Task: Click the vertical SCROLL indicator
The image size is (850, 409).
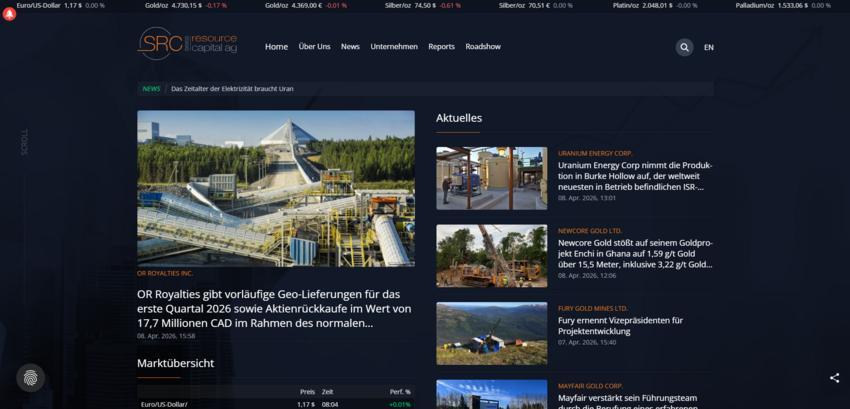Action: tap(24, 142)
